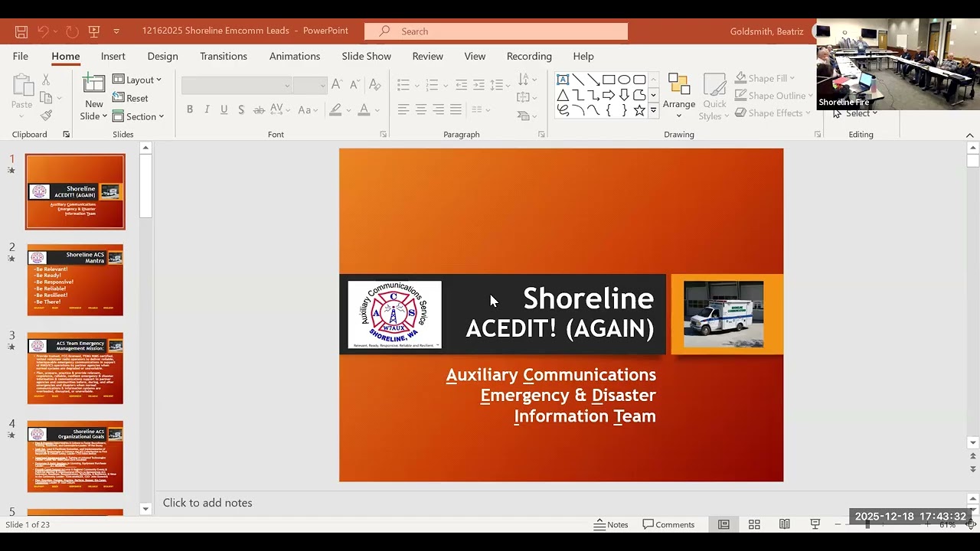Toggle Bold formatting

[190, 109]
